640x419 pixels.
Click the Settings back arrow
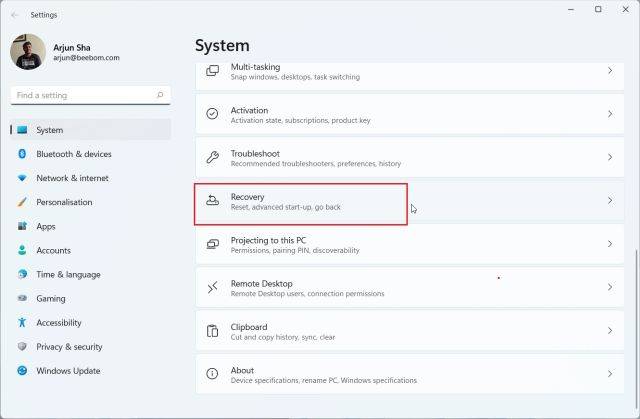(x=14, y=15)
